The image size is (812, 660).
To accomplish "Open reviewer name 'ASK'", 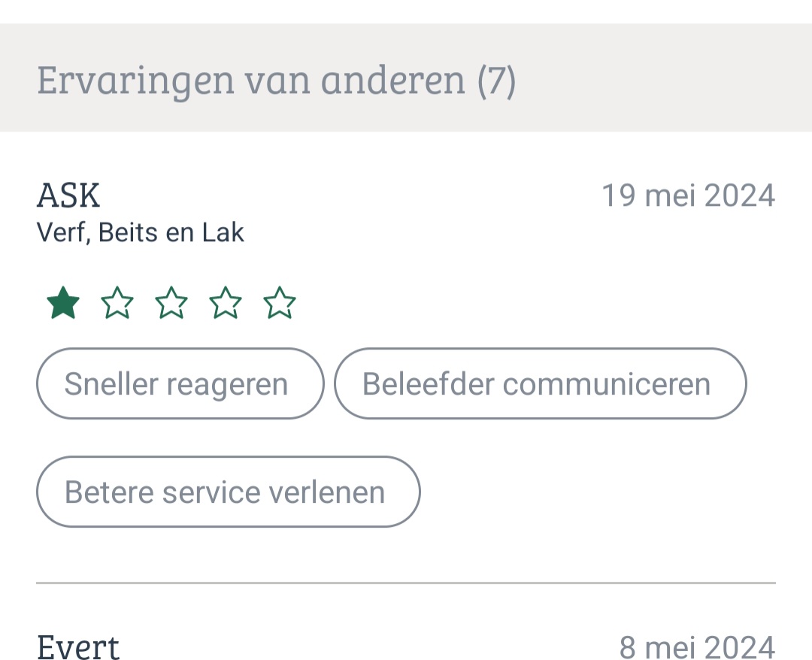I will 68,195.
